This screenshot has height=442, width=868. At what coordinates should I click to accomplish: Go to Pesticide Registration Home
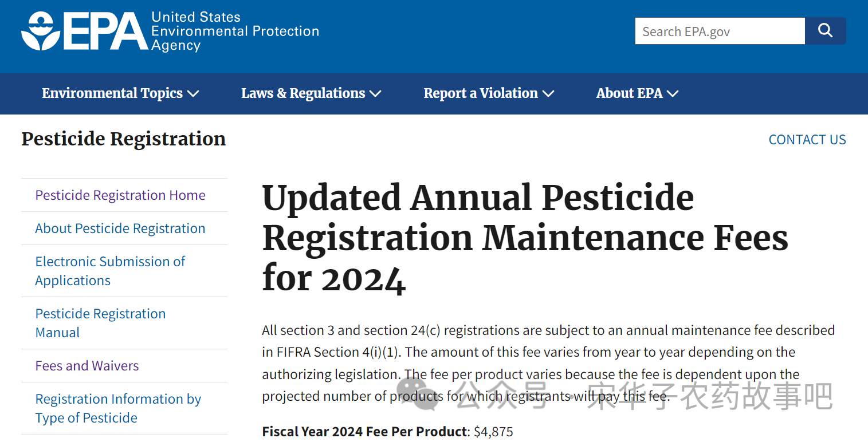tap(120, 195)
